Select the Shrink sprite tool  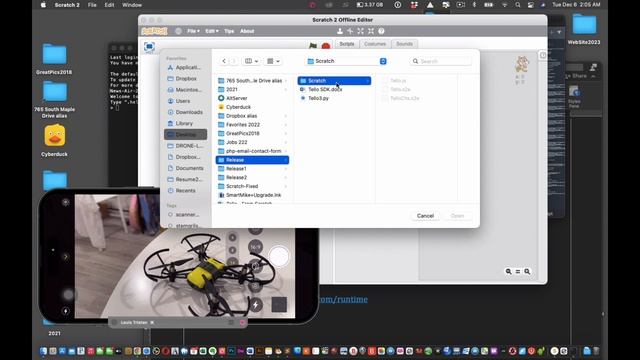click(371, 31)
